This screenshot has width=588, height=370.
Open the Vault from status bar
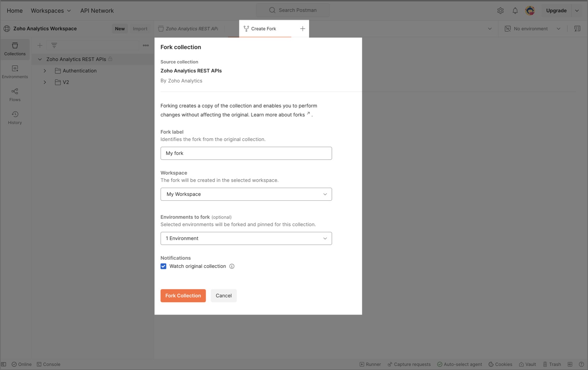(x=527, y=364)
